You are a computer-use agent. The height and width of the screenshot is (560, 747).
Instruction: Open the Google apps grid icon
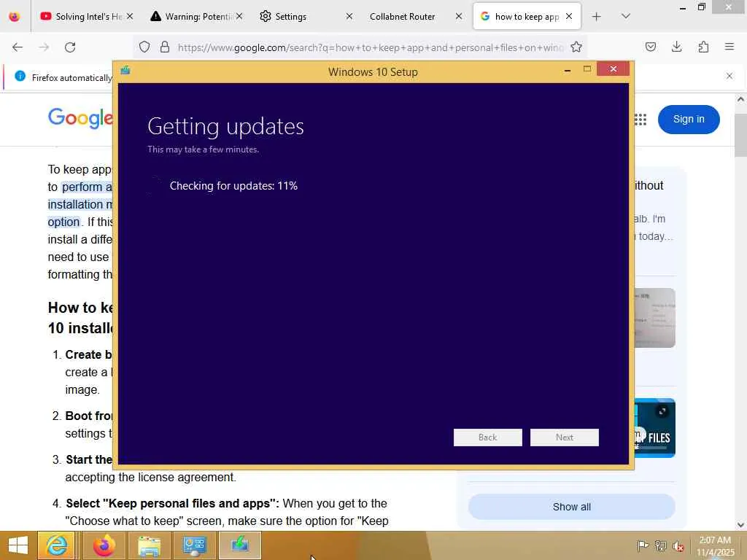coord(640,120)
